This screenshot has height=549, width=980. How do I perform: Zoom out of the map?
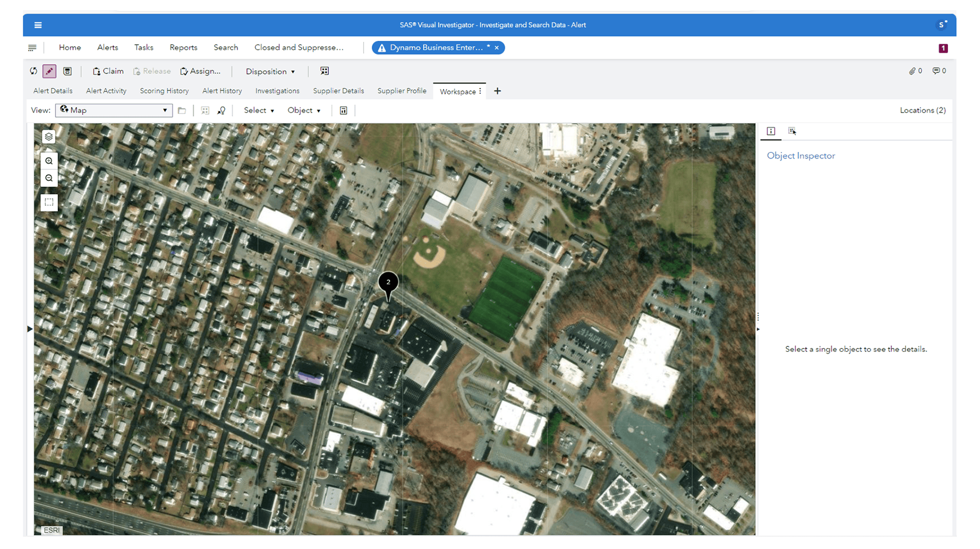tap(48, 178)
